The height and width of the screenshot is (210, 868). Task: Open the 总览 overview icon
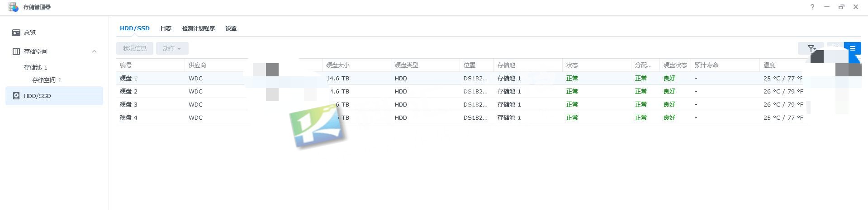pyautogui.click(x=16, y=33)
